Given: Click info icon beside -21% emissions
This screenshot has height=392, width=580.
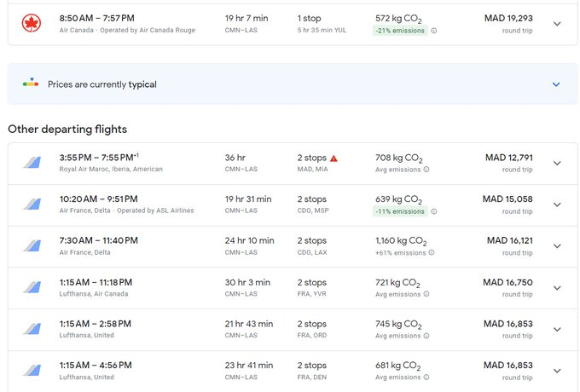Looking at the screenshot, I should pyautogui.click(x=433, y=31).
